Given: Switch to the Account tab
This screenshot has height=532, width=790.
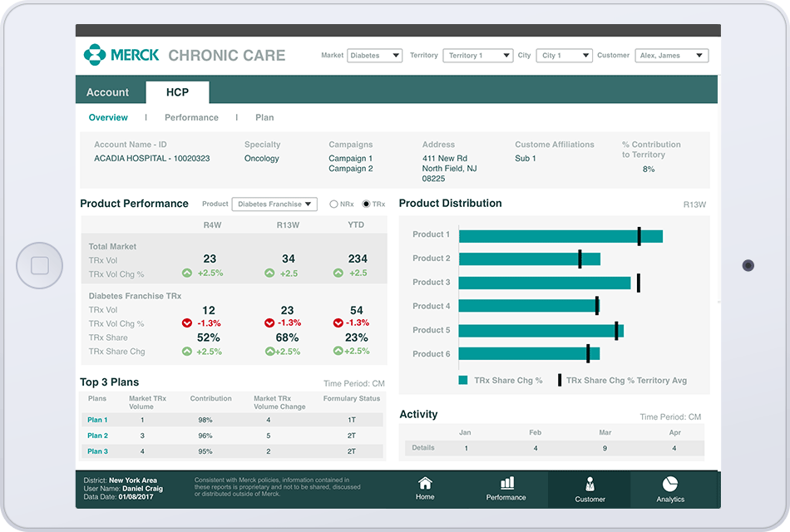Looking at the screenshot, I should [109, 91].
